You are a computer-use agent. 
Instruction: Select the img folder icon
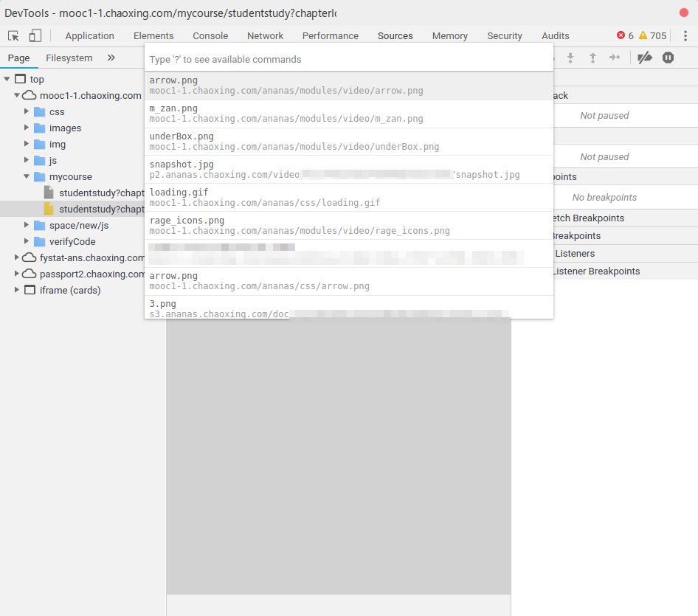(x=40, y=144)
